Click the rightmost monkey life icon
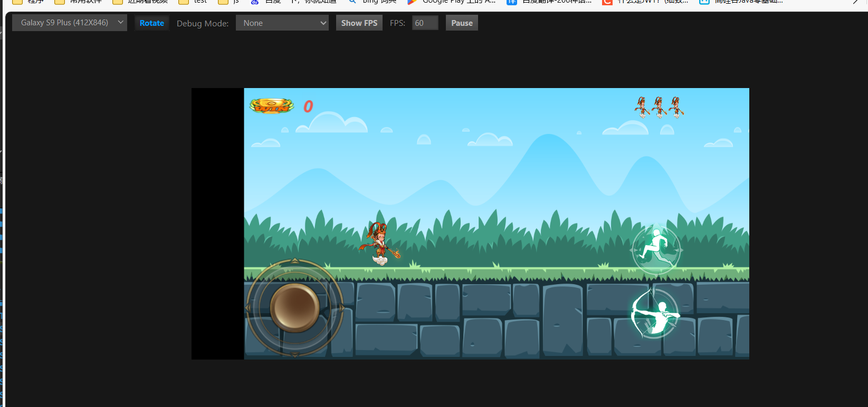Image resolution: width=868 pixels, height=407 pixels. [676, 107]
